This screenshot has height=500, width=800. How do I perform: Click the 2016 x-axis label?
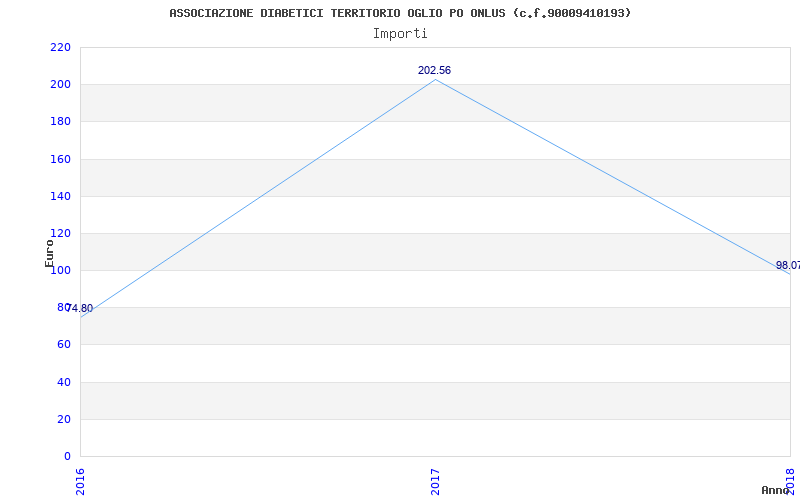pos(81,482)
